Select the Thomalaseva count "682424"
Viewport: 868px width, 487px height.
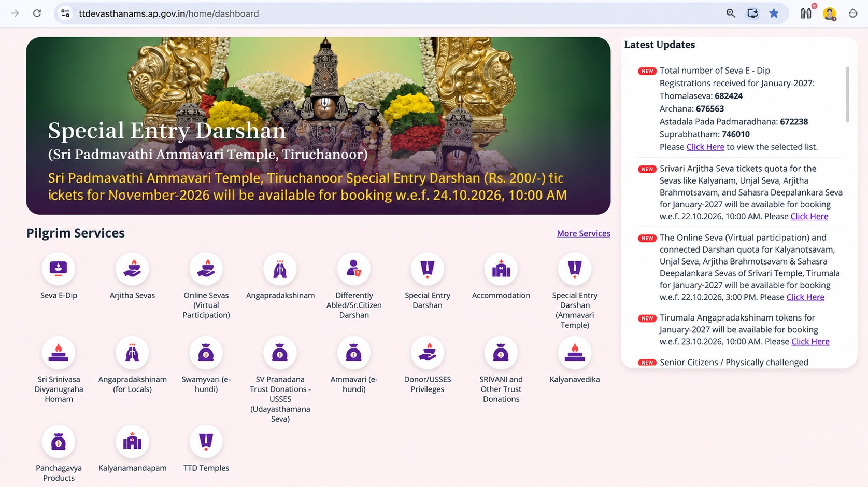click(x=729, y=96)
